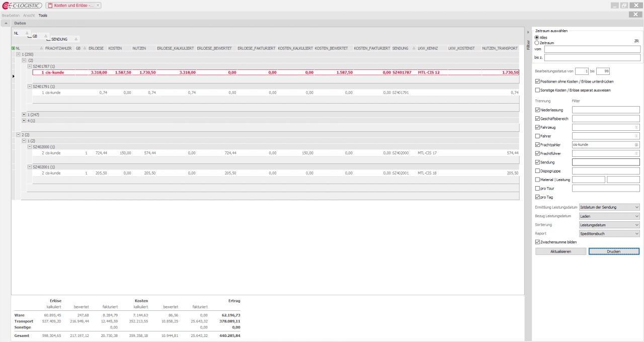This screenshot has width=644, height=342.
Task: Open lookup icon in Fahrzeug filter field
Action: coord(636,127)
